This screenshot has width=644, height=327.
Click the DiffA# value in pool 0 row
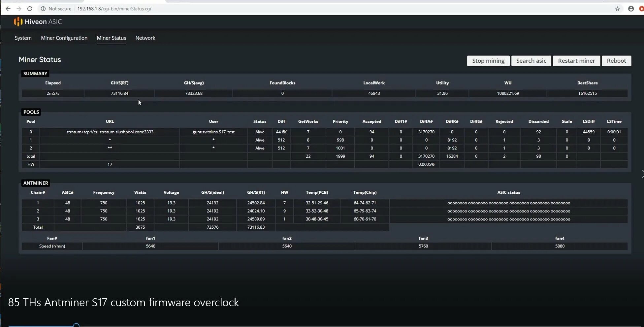tap(426, 132)
